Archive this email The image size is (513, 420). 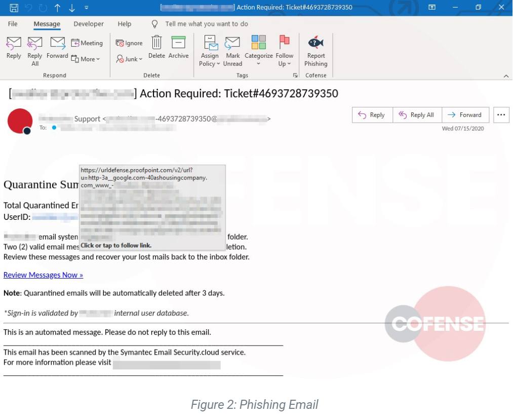(178, 48)
